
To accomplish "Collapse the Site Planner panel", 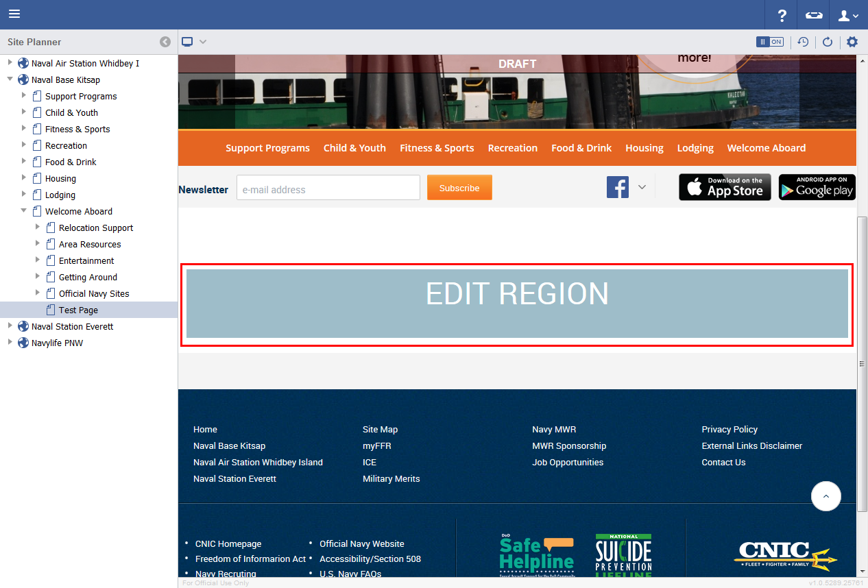I will (165, 42).
